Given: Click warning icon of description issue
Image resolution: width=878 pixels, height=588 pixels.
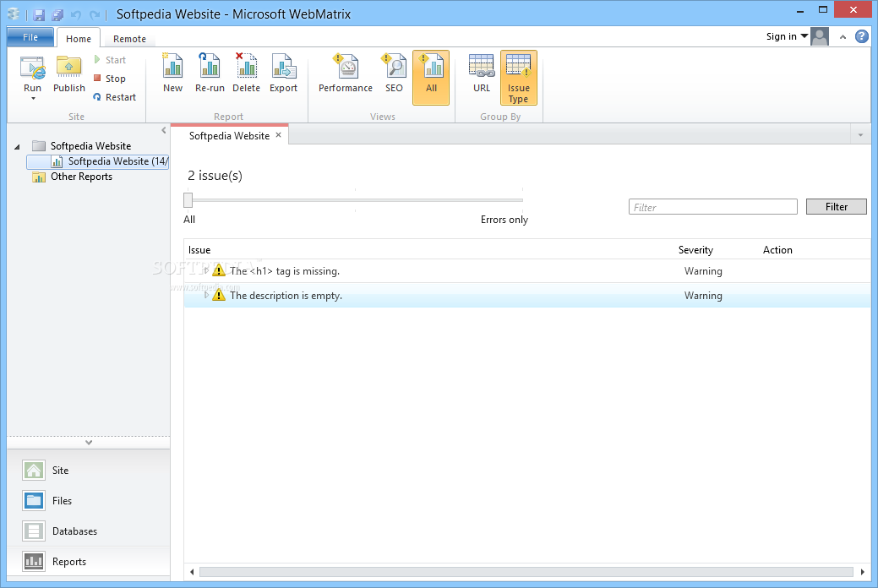Looking at the screenshot, I should point(219,295).
